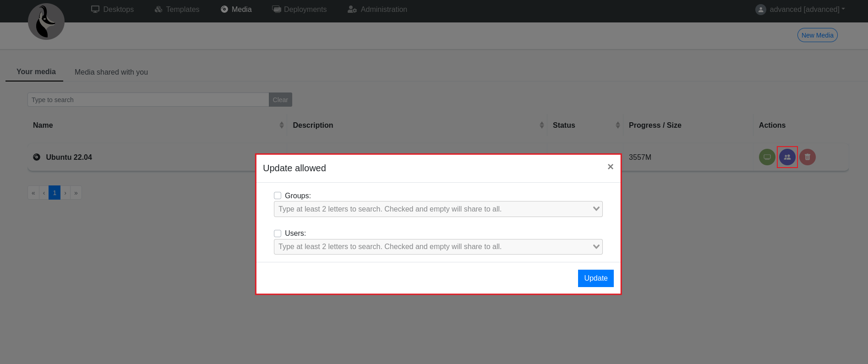
Task: Click the red trash delete icon
Action: click(807, 157)
